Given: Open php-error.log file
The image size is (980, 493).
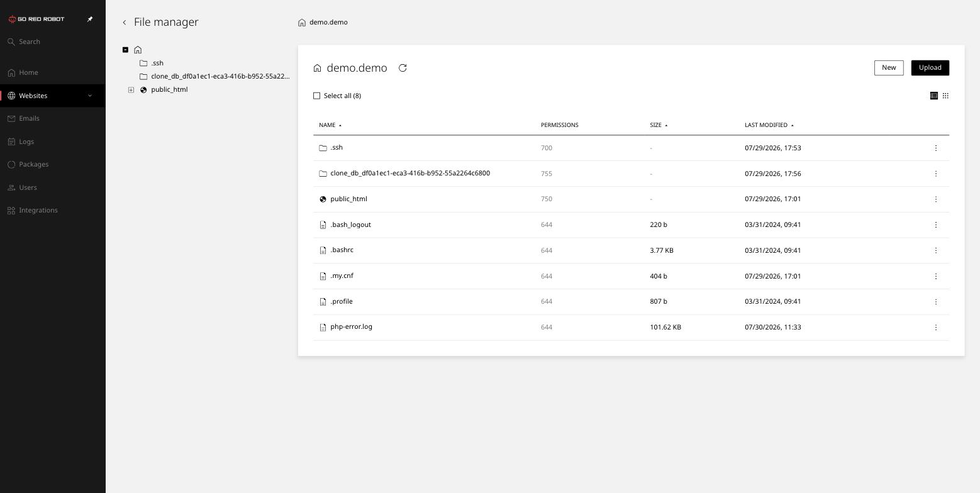Looking at the screenshot, I should [x=351, y=327].
